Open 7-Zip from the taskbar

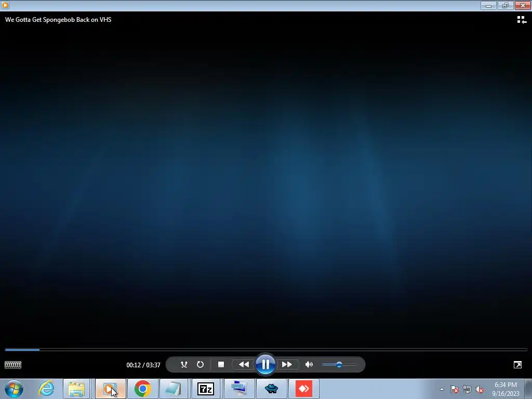[206, 389]
